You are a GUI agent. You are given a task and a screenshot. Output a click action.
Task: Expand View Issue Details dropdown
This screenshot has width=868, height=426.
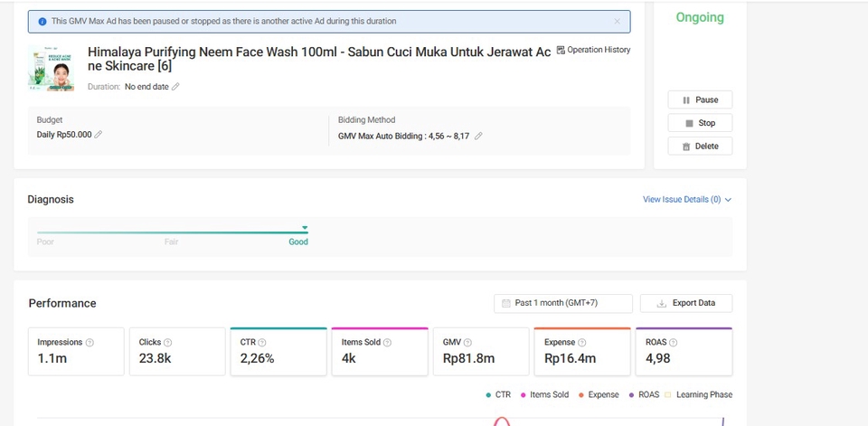click(686, 199)
